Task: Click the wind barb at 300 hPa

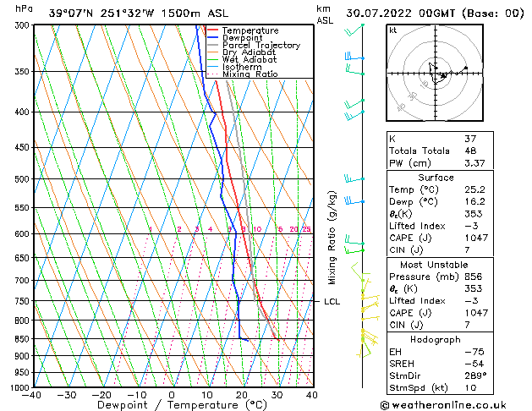Action: [354, 30]
